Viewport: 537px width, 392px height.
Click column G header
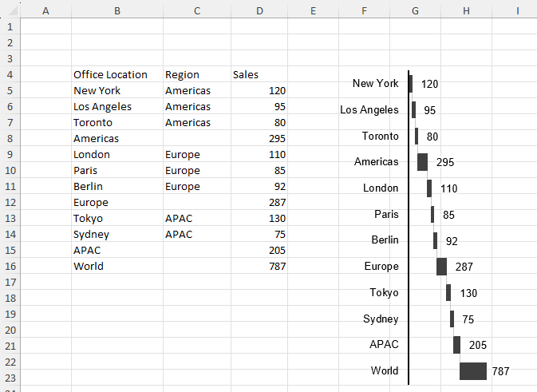point(415,10)
